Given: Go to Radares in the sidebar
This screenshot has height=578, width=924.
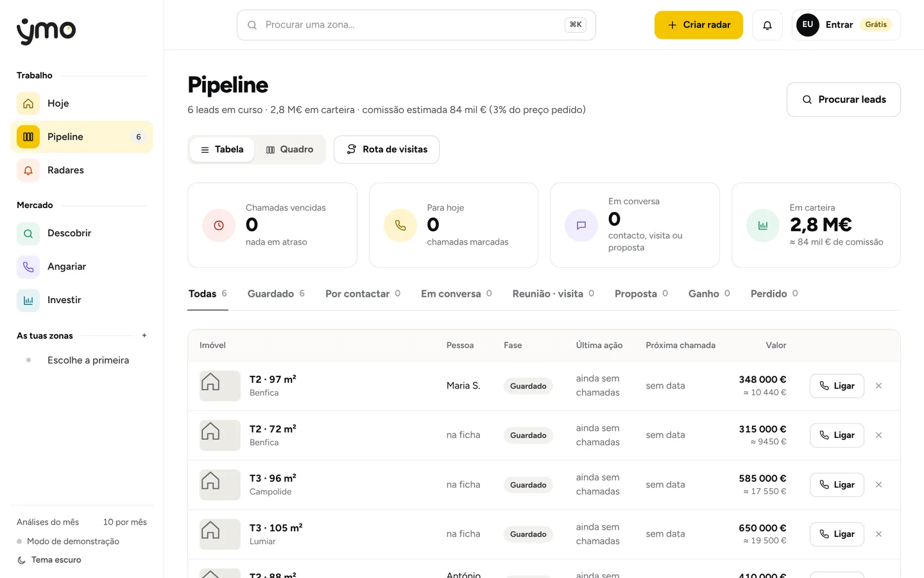Looking at the screenshot, I should point(81,170).
